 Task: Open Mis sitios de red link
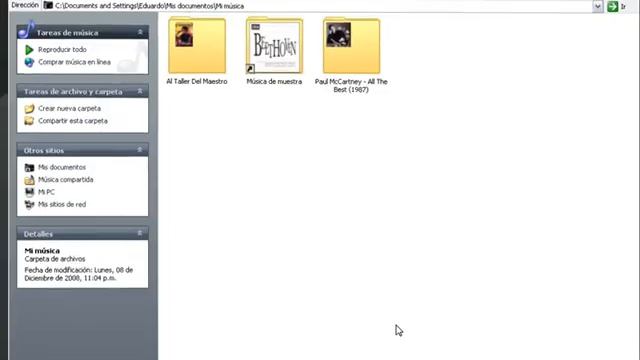coord(62,204)
